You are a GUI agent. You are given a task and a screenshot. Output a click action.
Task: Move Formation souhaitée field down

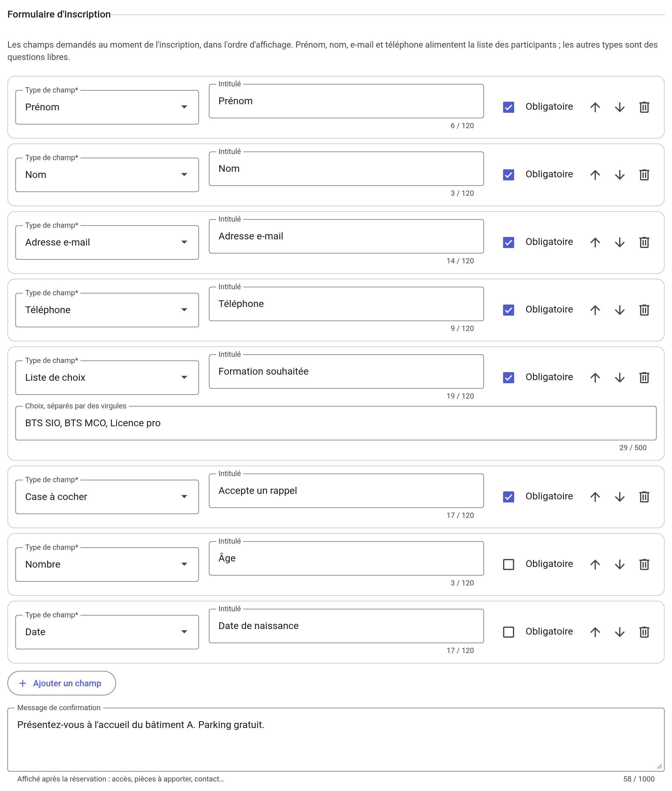[619, 377]
